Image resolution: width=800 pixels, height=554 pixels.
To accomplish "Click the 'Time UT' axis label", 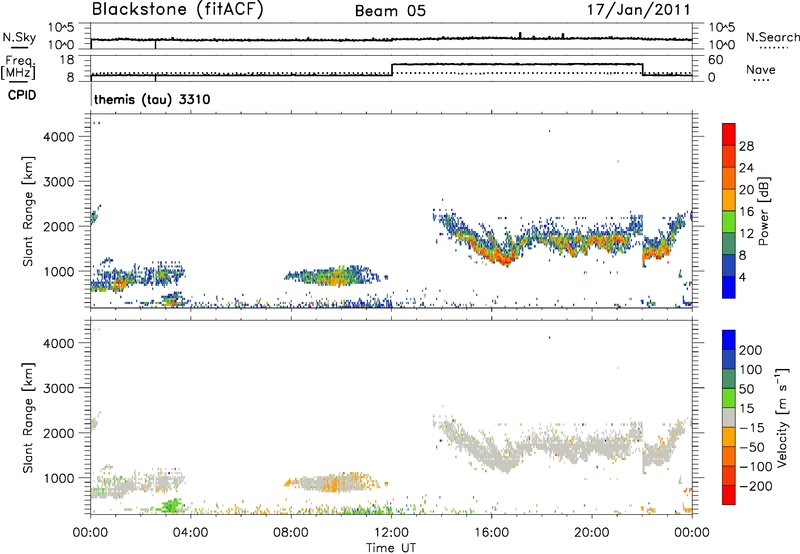I will [x=391, y=548].
